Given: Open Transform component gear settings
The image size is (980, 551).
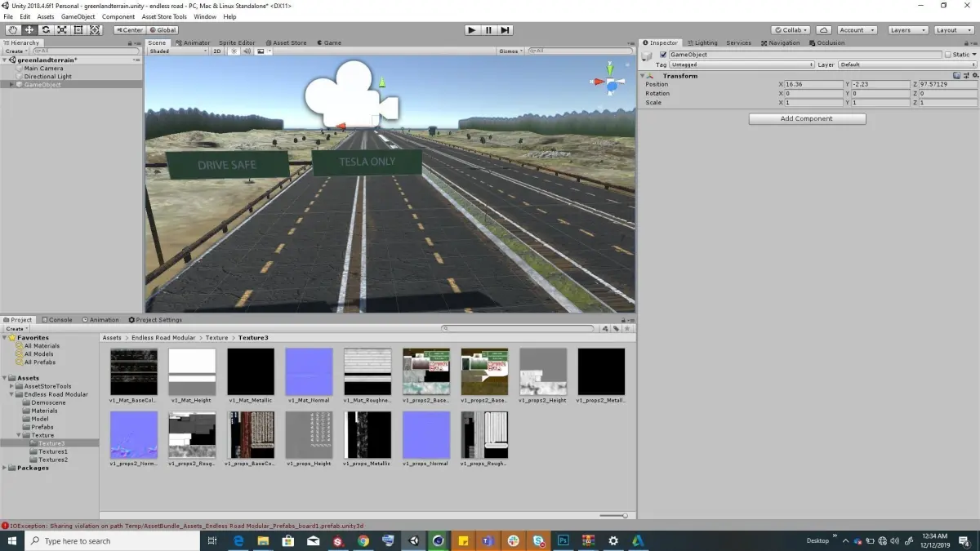Looking at the screenshot, I should point(974,76).
